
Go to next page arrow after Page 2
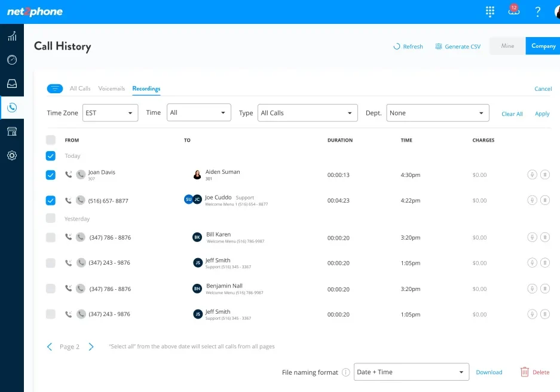coord(91,347)
